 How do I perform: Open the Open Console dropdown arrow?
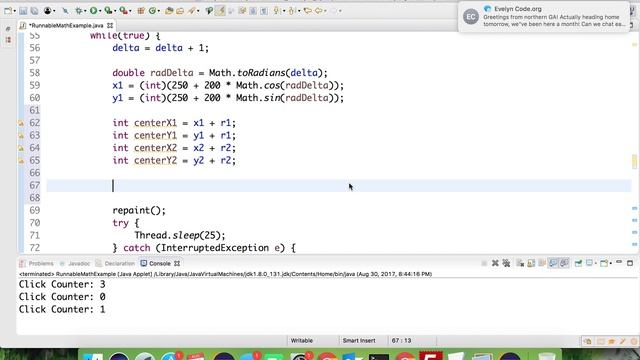[611, 263]
